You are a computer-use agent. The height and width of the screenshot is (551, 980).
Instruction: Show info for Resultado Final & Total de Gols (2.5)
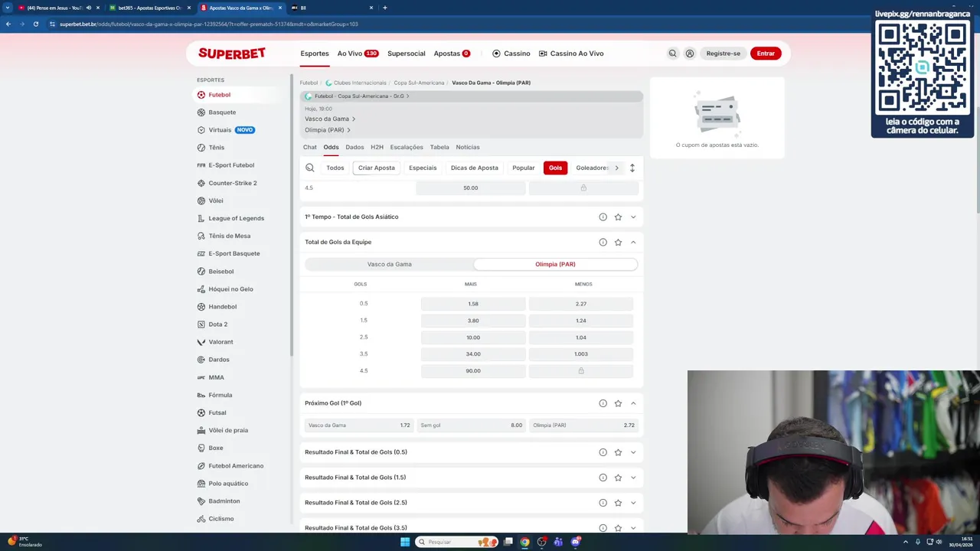click(603, 503)
